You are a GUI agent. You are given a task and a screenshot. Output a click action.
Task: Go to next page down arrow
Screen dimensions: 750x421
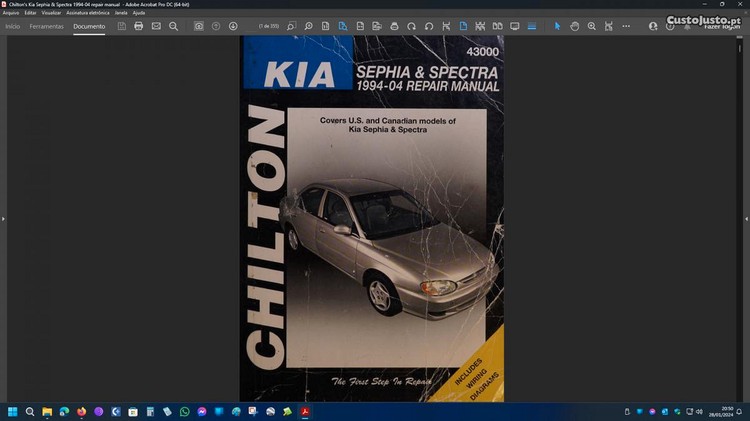click(233, 26)
